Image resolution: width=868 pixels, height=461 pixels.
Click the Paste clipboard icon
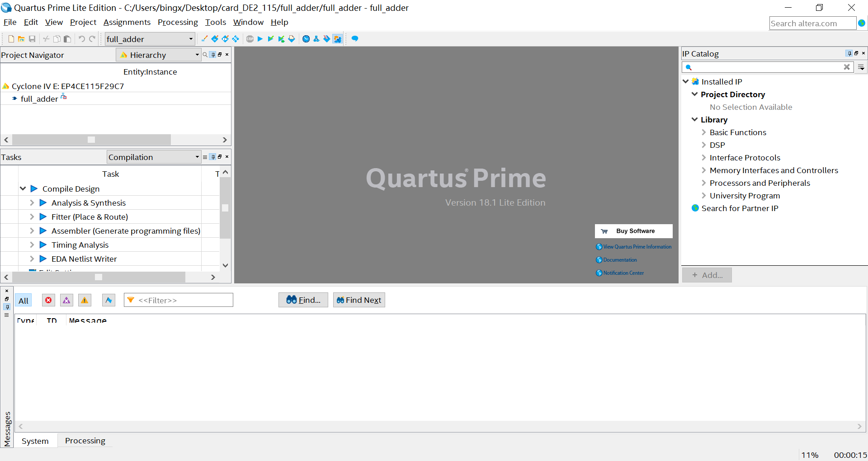[67, 39]
